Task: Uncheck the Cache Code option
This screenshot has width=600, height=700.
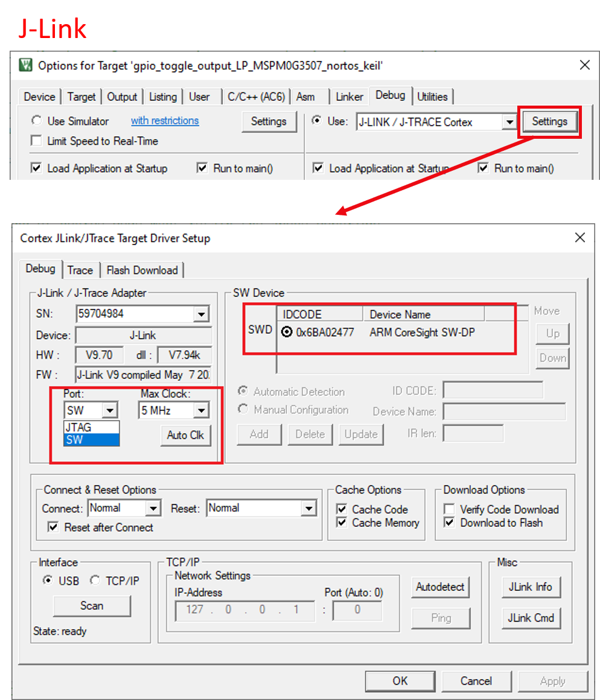Action: coord(342,509)
